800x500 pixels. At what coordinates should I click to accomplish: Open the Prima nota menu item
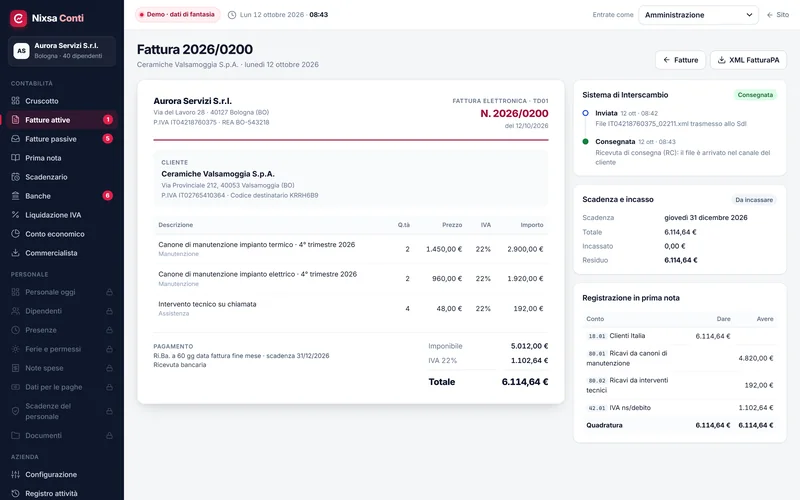tap(62, 158)
